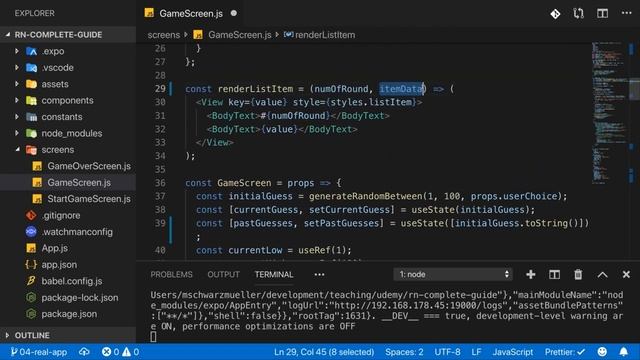Switch to the PROBLEMS tab
Viewport: 640px width, 360px height.
point(171,275)
